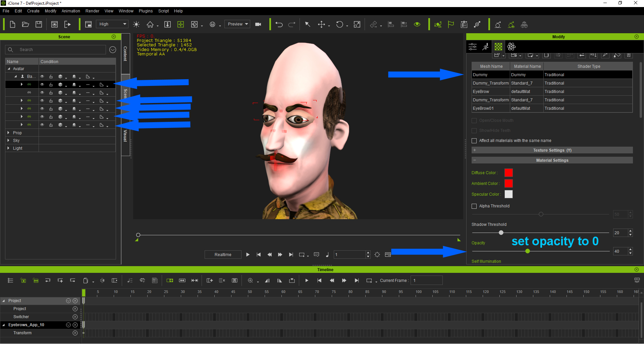The height and width of the screenshot is (344, 644).
Task: Close the Switcher track in the timeline
Action: [75, 317]
